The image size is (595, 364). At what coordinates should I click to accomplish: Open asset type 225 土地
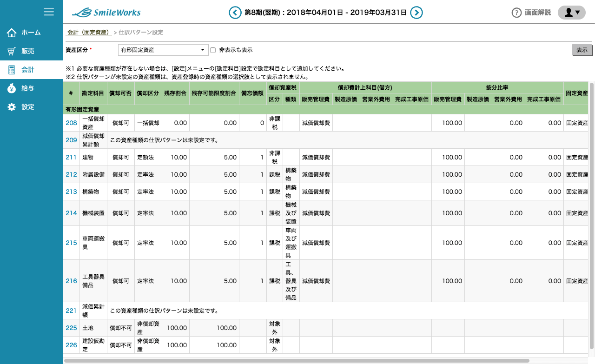click(71, 328)
